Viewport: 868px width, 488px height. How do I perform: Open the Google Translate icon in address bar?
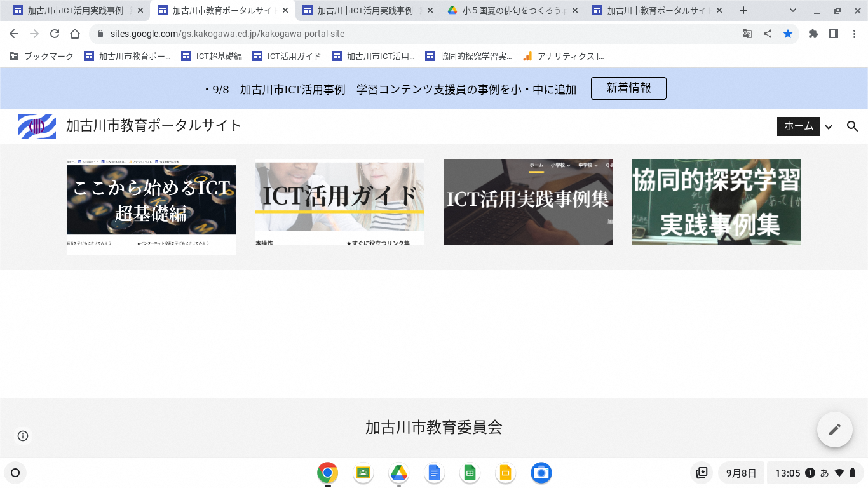click(x=747, y=34)
